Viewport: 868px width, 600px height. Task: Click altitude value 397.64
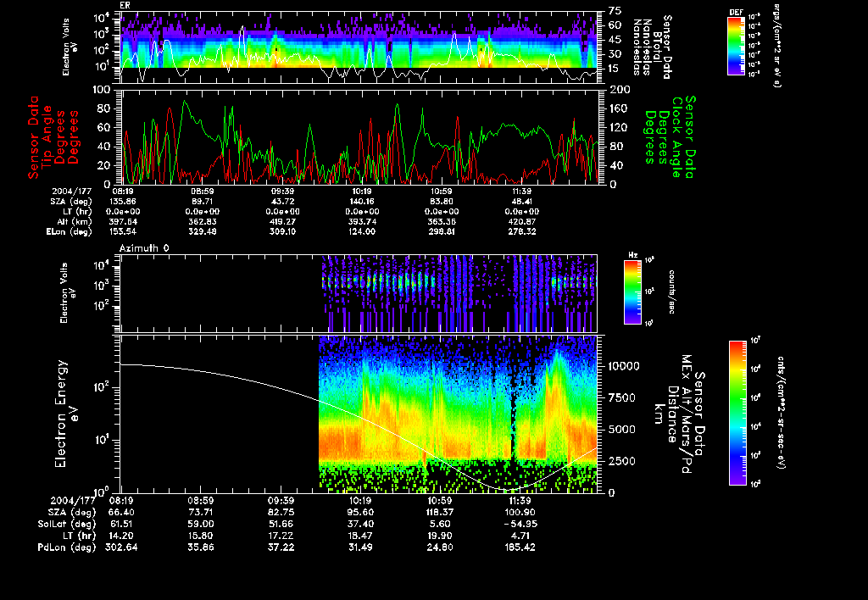tap(124, 221)
